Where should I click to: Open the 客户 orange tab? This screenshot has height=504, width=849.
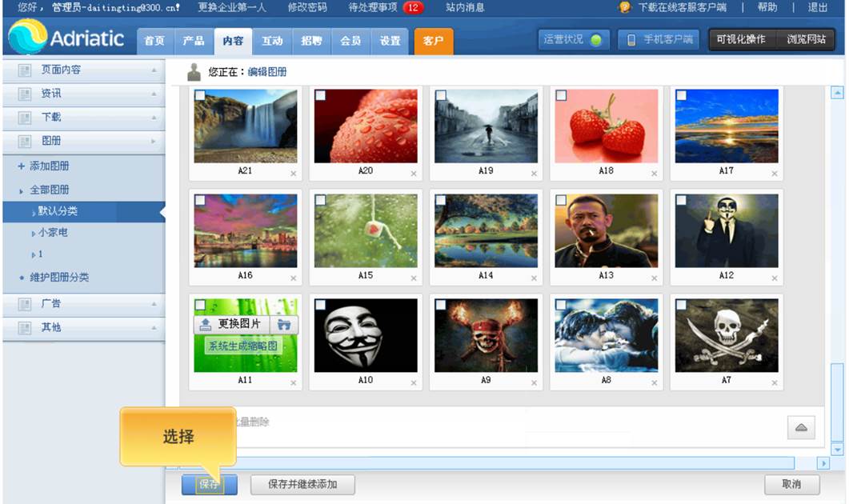pyautogui.click(x=433, y=41)
